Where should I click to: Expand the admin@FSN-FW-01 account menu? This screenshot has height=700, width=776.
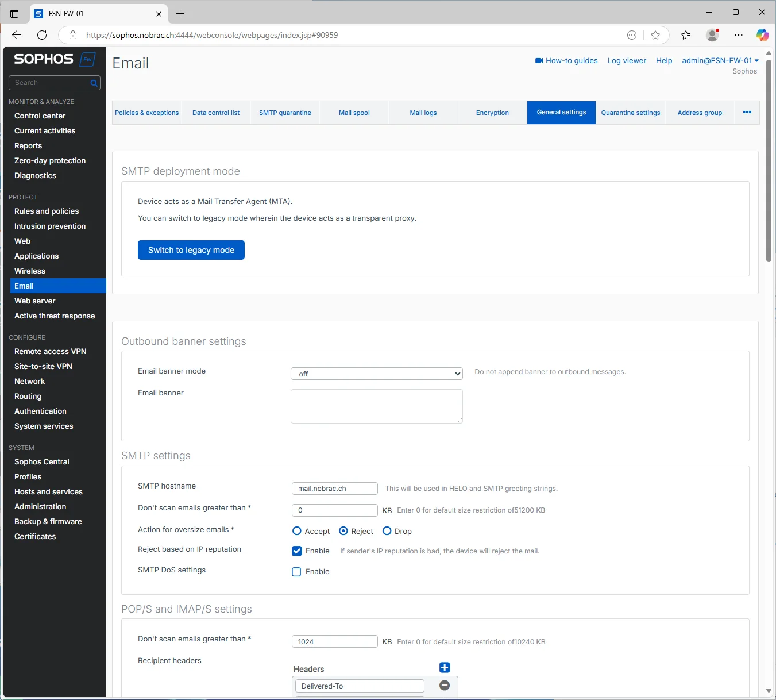pyautogui.click(x=720, y=60)
